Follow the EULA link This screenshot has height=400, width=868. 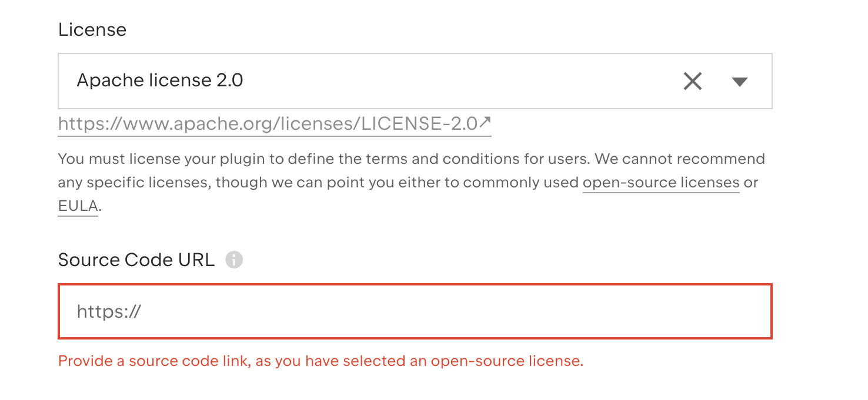pos(78,206)
